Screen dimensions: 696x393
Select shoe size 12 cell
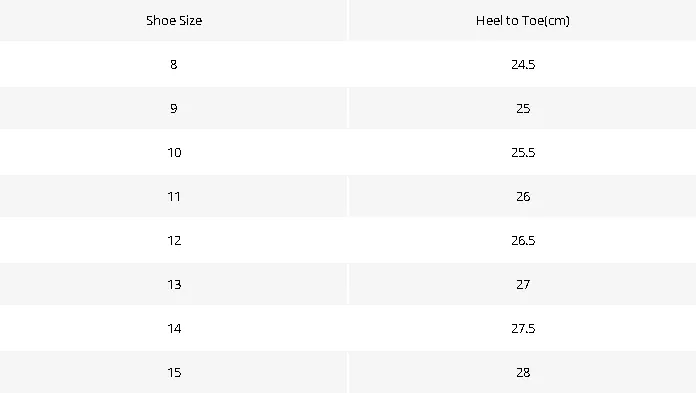pyautogui.click(x=174, y=240)
